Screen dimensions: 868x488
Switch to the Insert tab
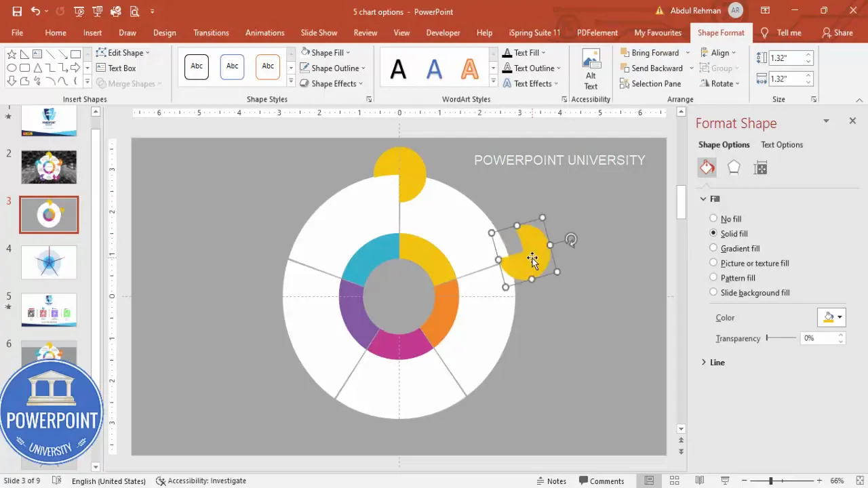(x=92, y=33)
